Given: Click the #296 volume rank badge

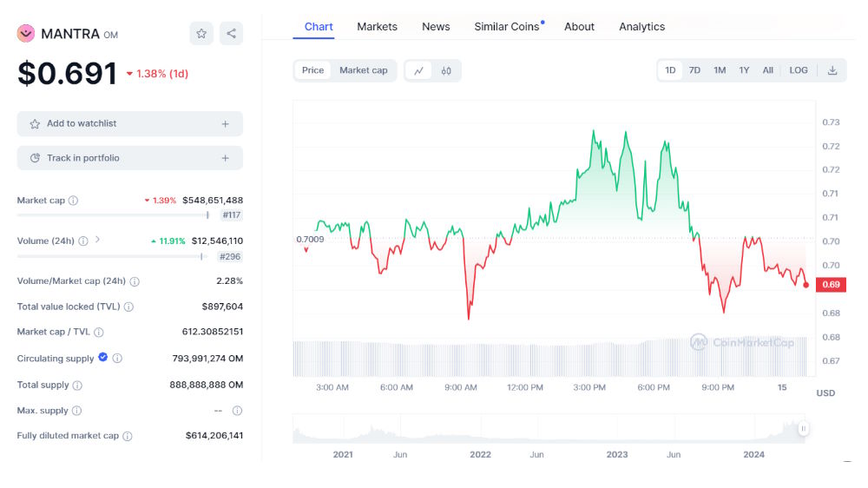Looking at the screenshot, I should tap(230, 257).
